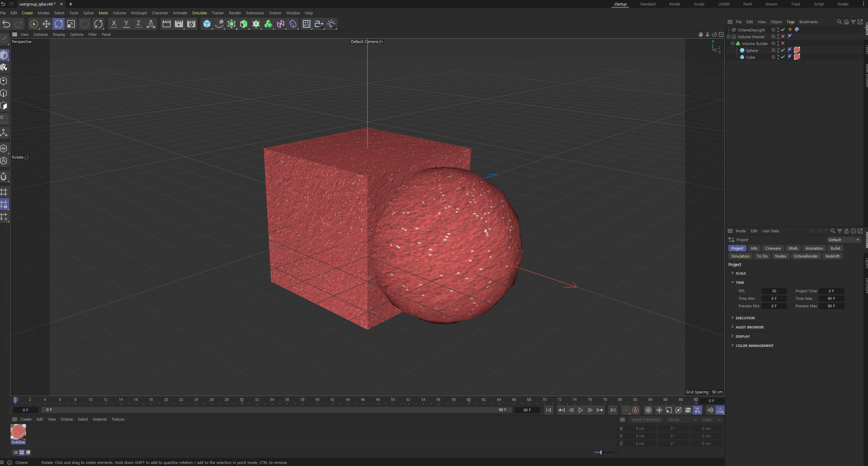Collapse the Volume Mesher tree node
Image resolution: width=868 pixels, height=466 pixels.
pyautogui.click(x=729, y=37)
